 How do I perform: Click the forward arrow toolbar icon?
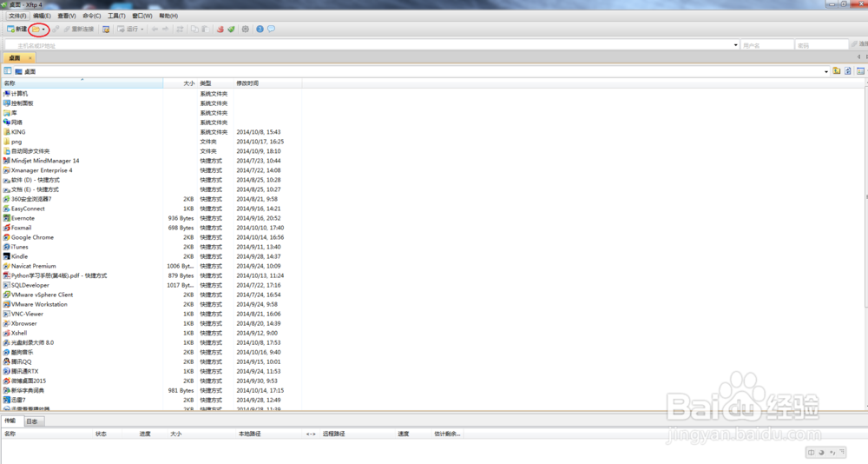tap(165, 29)
